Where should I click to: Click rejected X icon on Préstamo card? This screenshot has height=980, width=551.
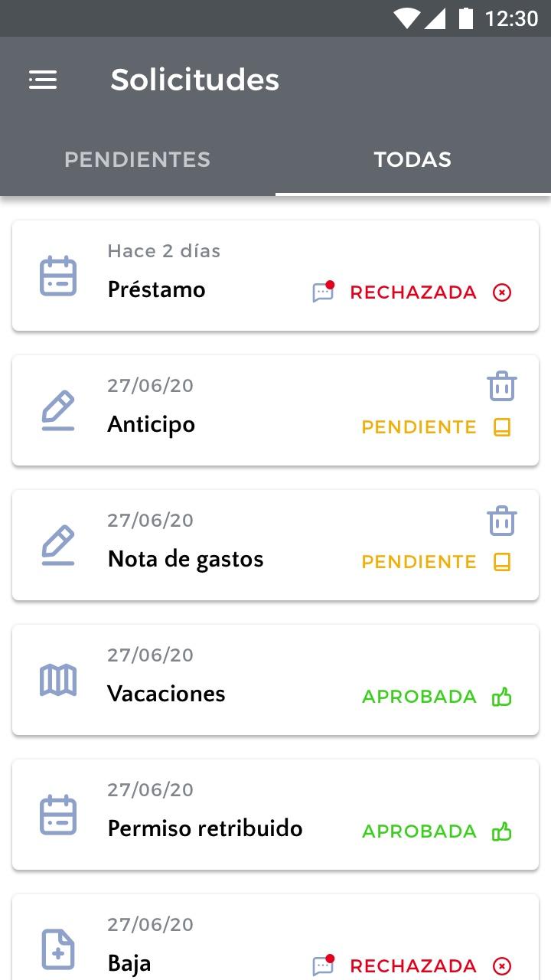[x=502, y=292]
